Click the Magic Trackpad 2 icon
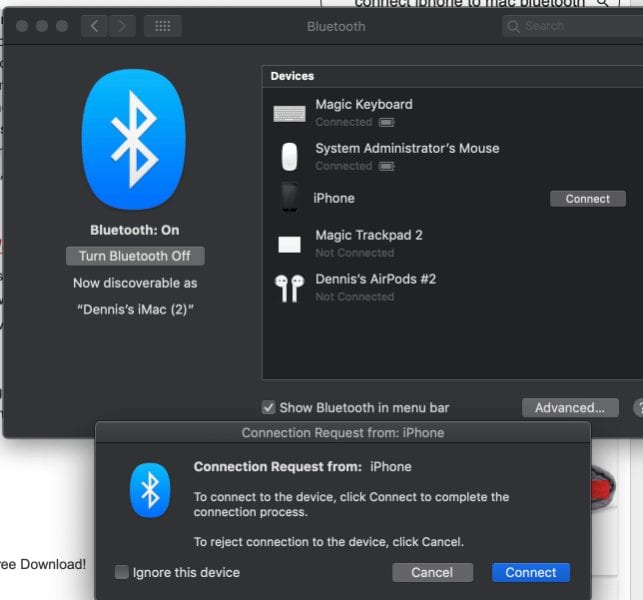643x600 pixels. (x=289, y=244)
